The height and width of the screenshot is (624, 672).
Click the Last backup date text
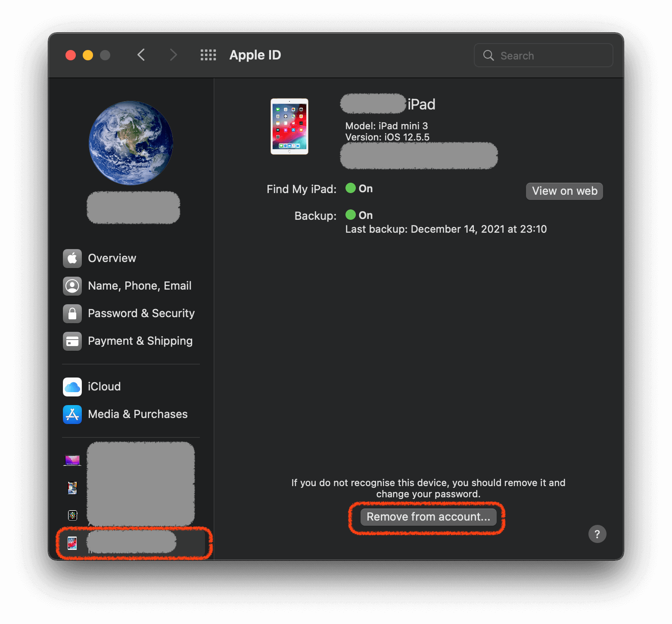[446, 229]
